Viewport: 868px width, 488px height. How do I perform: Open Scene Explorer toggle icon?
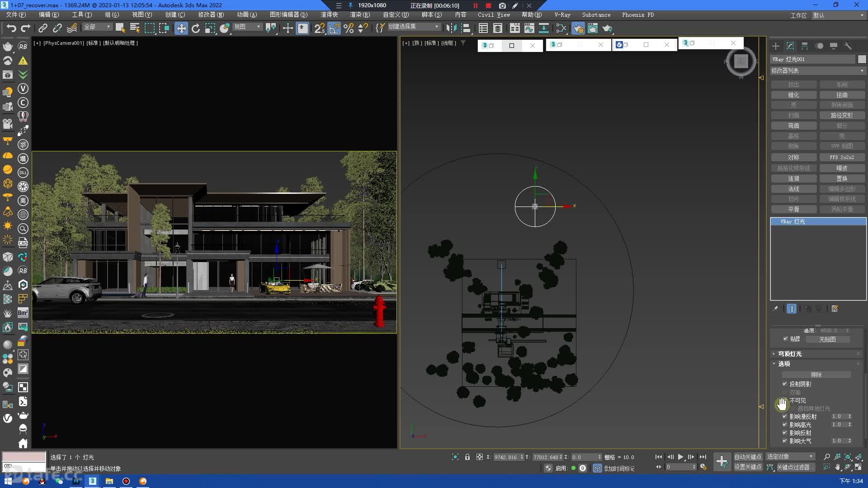click(483, 28)
